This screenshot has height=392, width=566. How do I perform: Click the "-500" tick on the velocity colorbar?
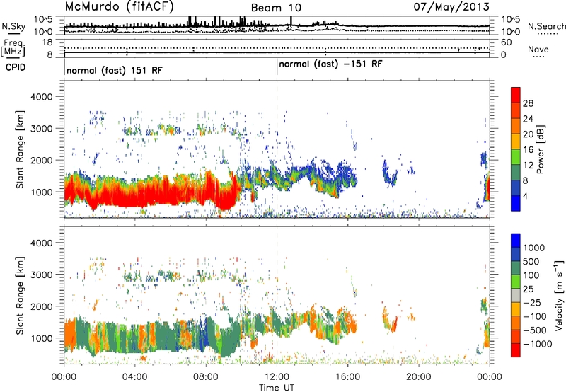pyautogui.click(x=535, y=330)
